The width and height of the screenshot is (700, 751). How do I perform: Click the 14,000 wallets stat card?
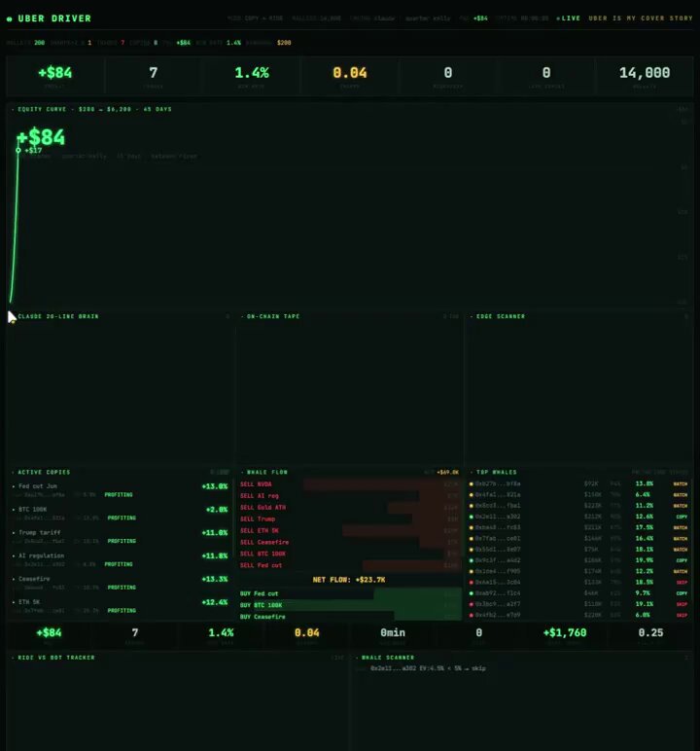pyautogui.click(x=644, y=77)
